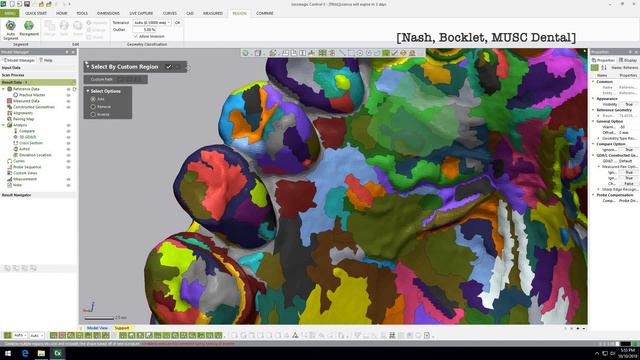Viewport: 640px width, 360px height.
Task: Click the Alignments icon in tree
Action: tap(10, 113)
